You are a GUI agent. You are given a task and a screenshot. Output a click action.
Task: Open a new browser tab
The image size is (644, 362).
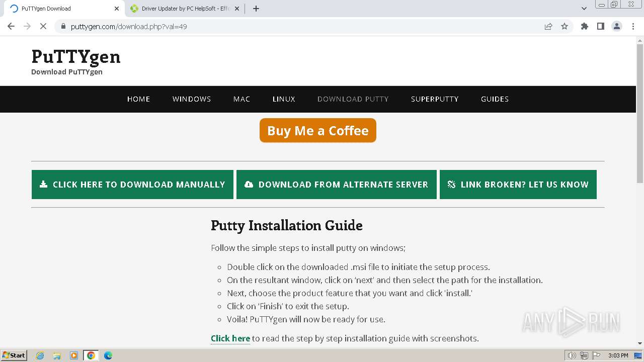(x=256, y=9)
